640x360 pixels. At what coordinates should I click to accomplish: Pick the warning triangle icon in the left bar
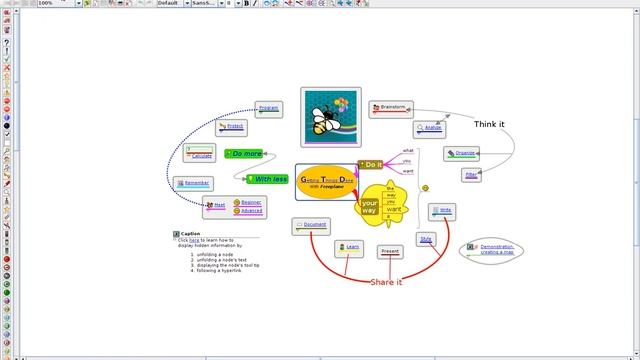point(7,93)
